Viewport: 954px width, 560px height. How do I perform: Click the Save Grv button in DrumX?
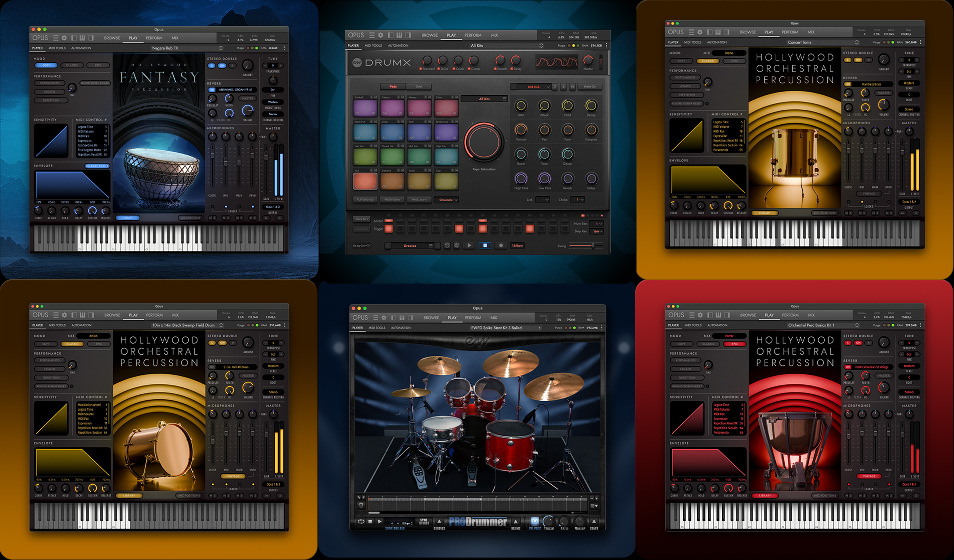362,219
